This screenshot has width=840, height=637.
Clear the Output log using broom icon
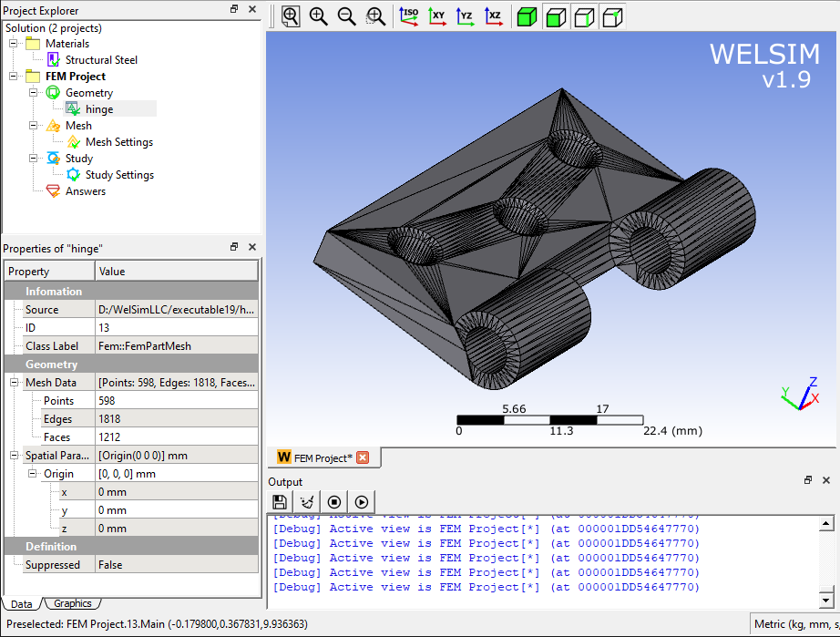click(x=307, y=501)
